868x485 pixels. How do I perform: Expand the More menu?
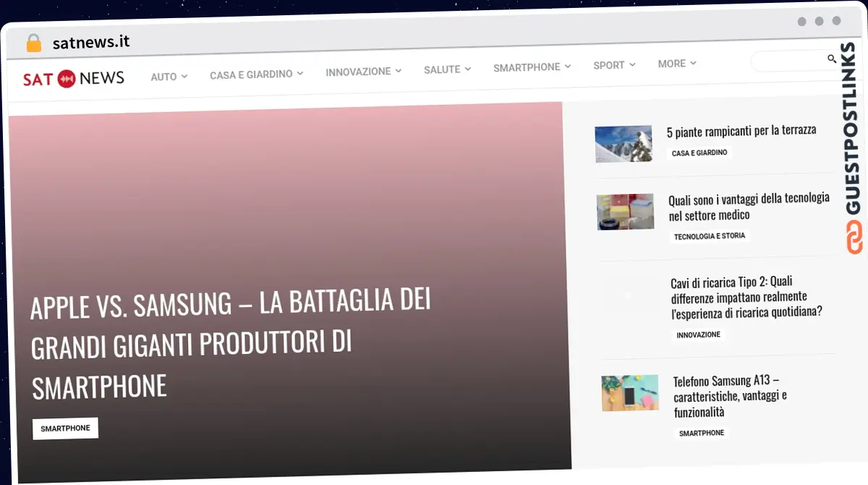coord(676,64)
